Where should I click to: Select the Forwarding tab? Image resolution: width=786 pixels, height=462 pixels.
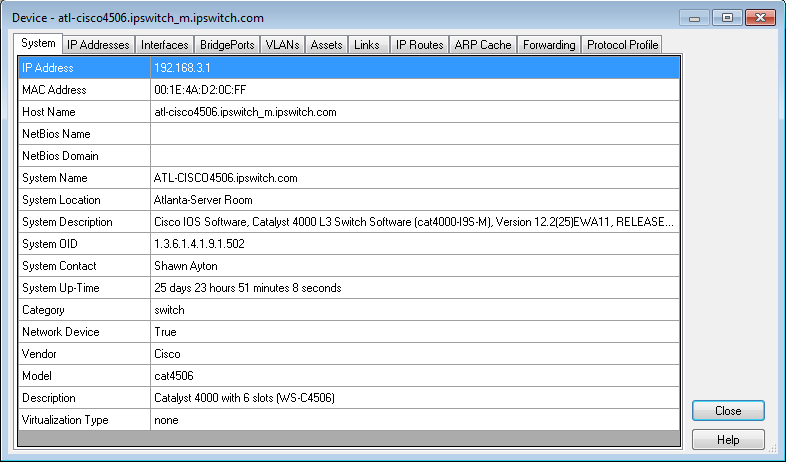click(x=549, y=45)
